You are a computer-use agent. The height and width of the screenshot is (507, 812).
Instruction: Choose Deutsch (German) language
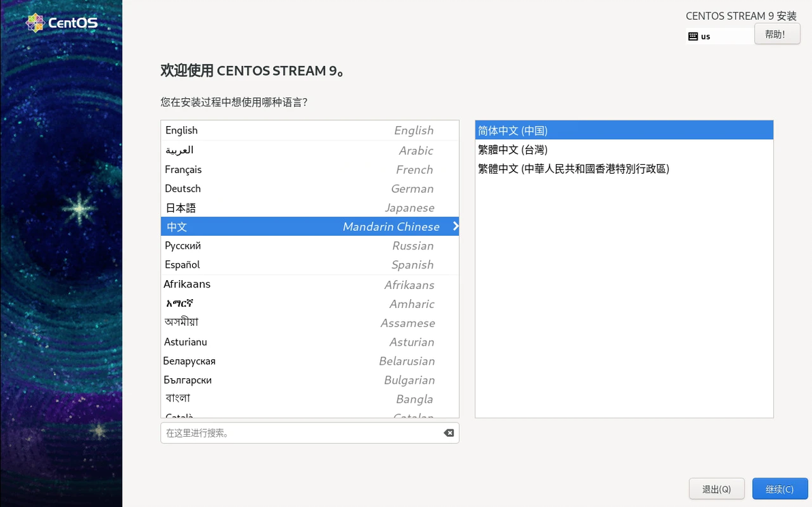click(x=310, y=189)
